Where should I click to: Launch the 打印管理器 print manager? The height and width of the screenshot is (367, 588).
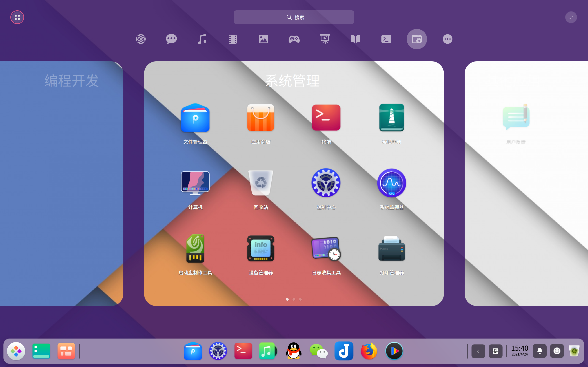point(392,249)
